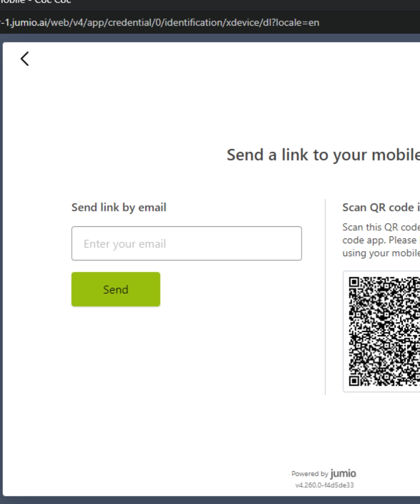Viewport: 420px width, 504px height.
Task: Click the Powered by text in footer
Action: point(310,474)
